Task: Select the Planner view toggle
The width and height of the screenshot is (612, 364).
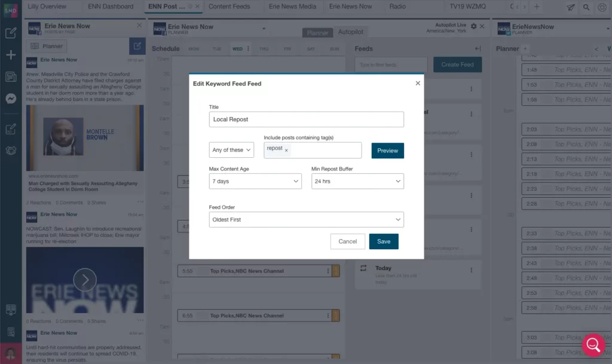Action: tap(317, 32)
